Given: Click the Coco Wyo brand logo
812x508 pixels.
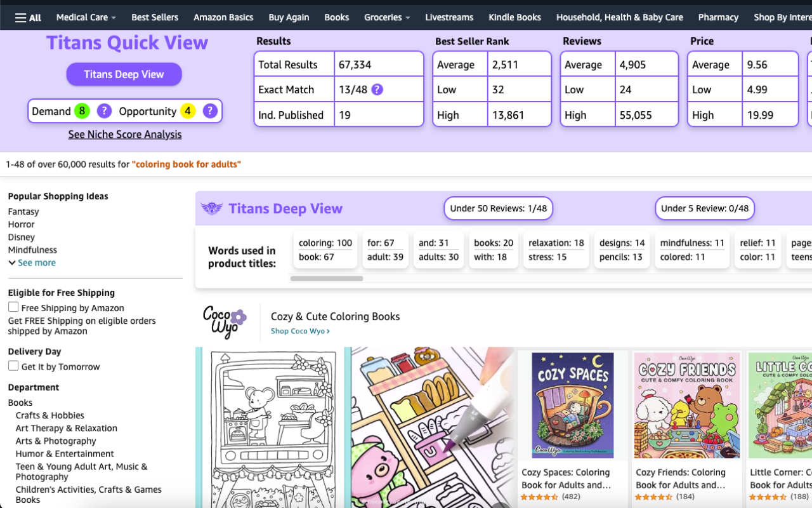Looking at the screenshot, I should click(x=225, y=322).
